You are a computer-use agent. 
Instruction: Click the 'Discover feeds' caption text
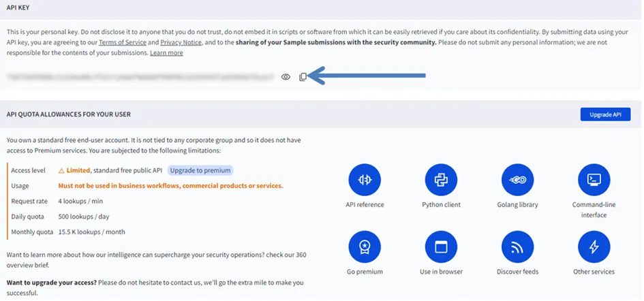(x=517, y=272)
